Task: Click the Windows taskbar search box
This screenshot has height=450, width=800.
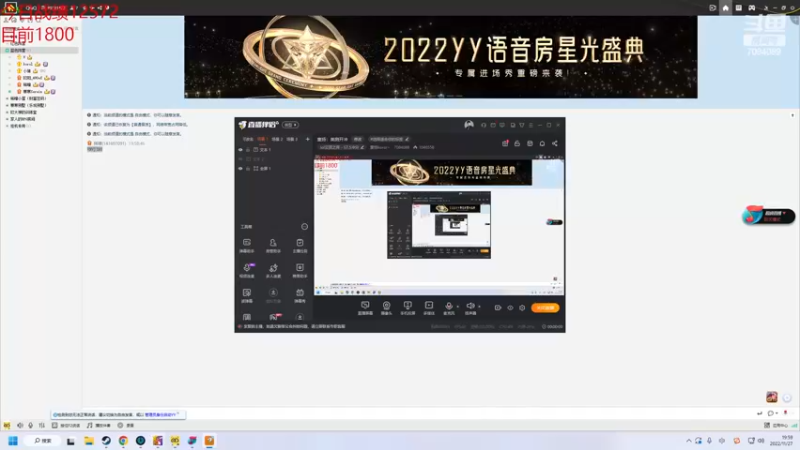Action: (x=43, y=441)
